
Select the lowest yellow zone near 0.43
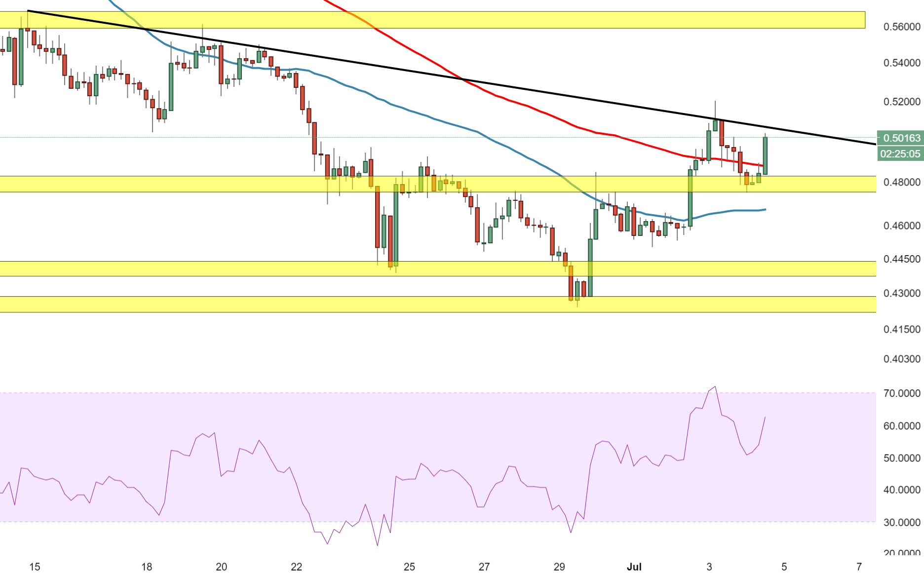pyautogui.click(x=438, y=304)
